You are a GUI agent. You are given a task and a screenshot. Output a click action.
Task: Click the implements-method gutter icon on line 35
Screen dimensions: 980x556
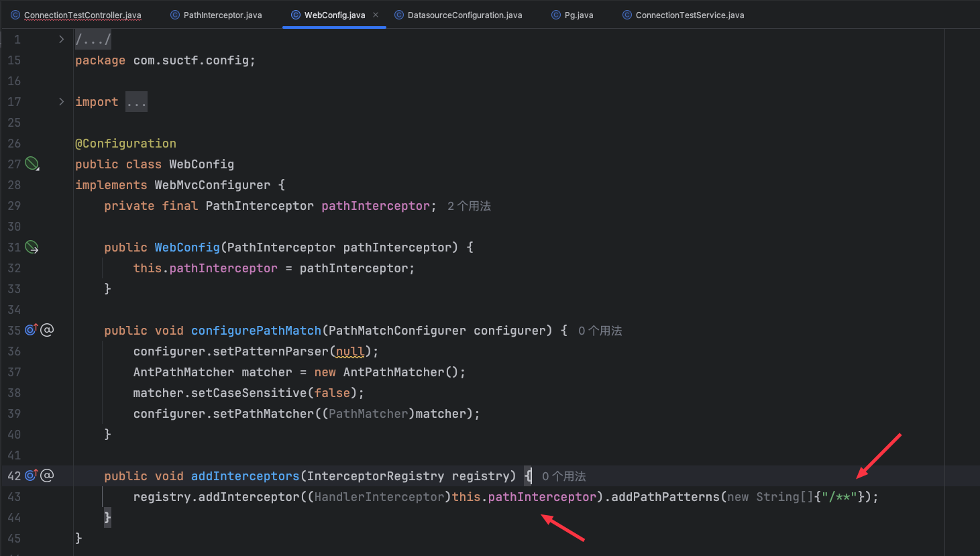(32, 329)
